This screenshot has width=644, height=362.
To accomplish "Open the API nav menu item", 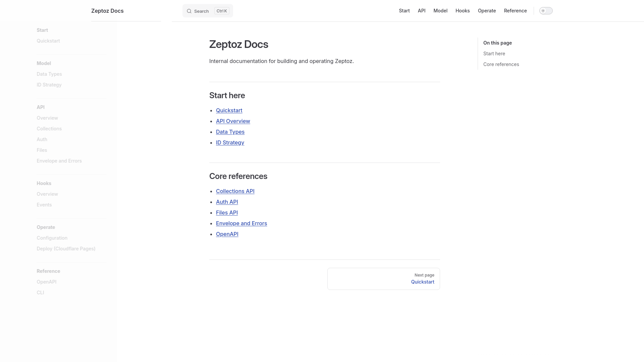I will [422, 11].
